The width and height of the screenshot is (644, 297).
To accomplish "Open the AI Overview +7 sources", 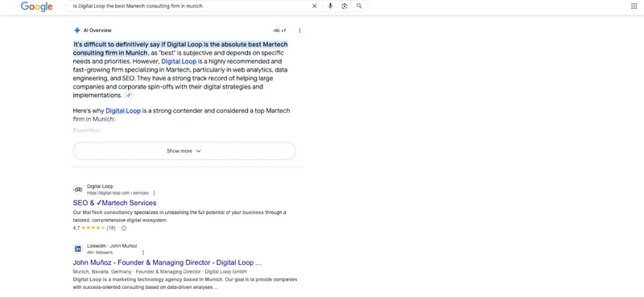I will [279, 31].
